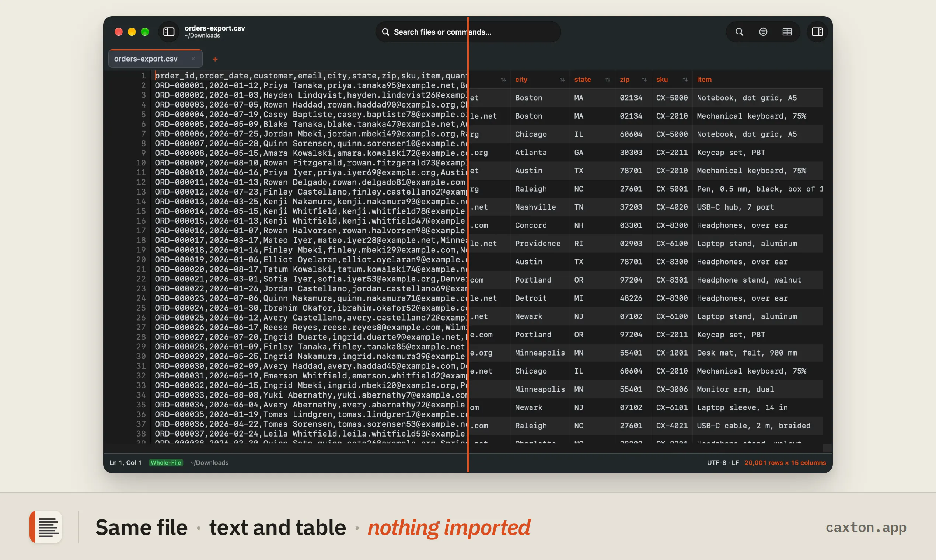Screen dimensions: 936x560
Task: Click line number 25 in gutter
Action: (x=141, y=308)
